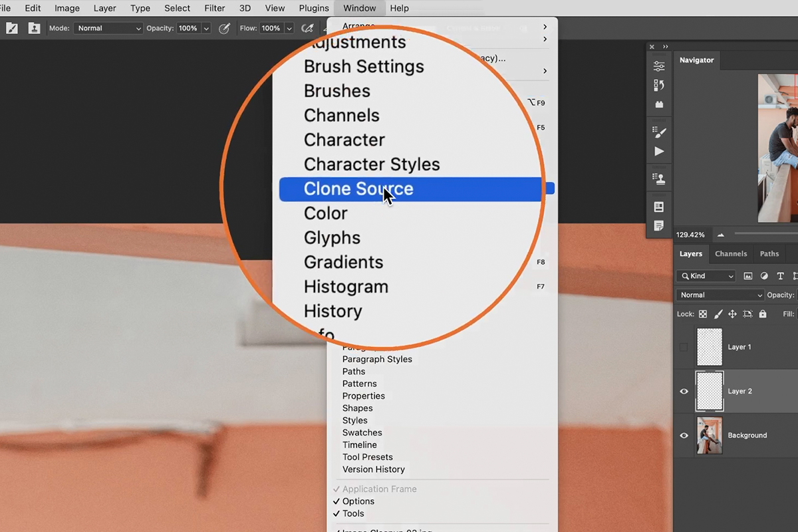
Task: Show Layer 1 visibility
Action: 684,346
